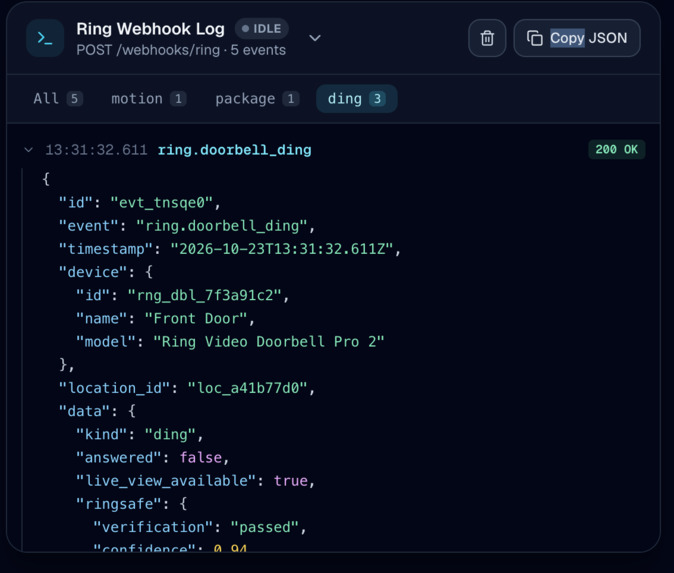674x573 pixels.
Task: Click the Ring Webhook Log title
Action: [x=150, y=29]
